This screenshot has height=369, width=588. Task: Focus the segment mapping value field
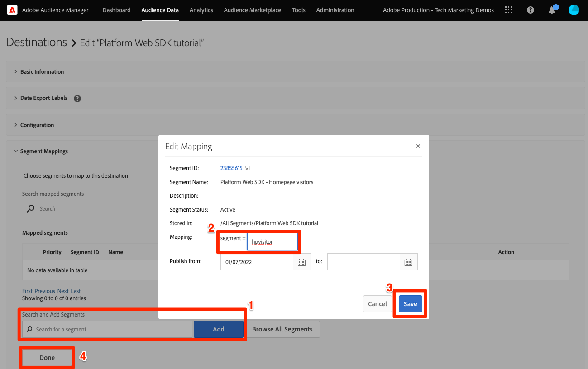click(x=272, y=241)
